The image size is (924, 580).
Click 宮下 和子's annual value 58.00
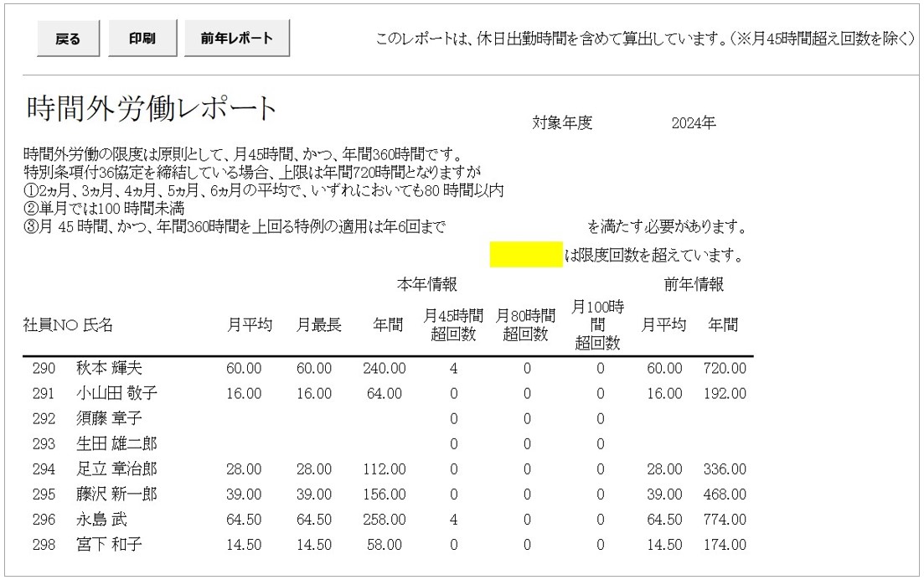pyautogui.click(x=385, y=545)
